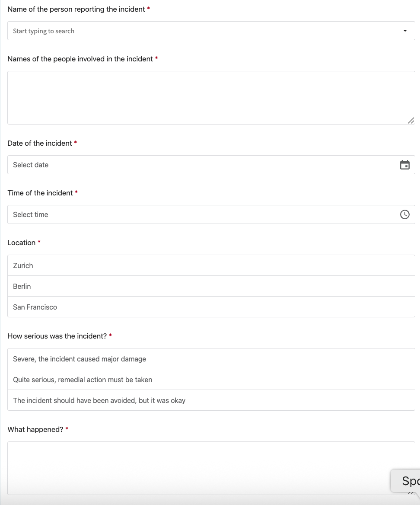Screen dimensions: 420x505
Task: Click the clock icon in the time field
Action: pos(404,214)
